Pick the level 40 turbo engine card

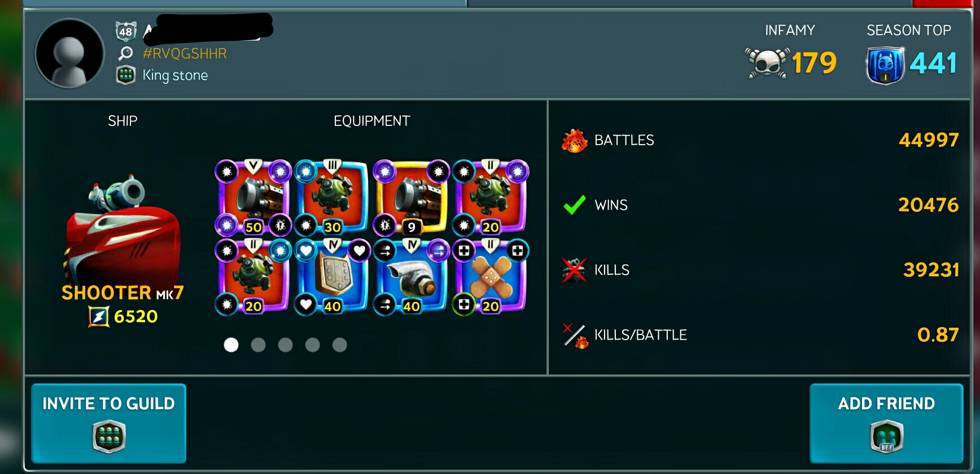[411, 276]
